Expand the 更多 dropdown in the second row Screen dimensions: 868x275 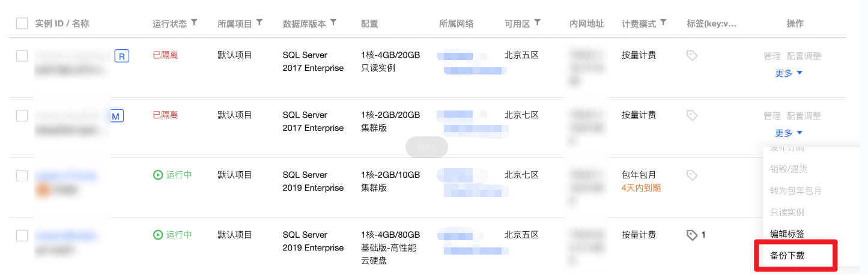[789, 133]
